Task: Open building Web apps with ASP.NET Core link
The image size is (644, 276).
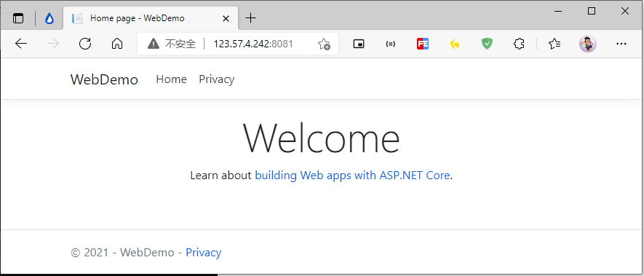Action: 352,176
